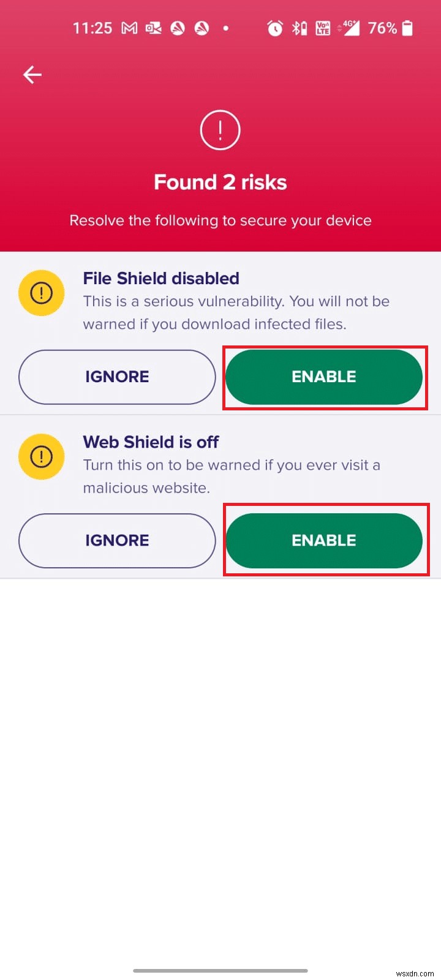Tap the navigation gesture pill at bottom

[221, 970]
